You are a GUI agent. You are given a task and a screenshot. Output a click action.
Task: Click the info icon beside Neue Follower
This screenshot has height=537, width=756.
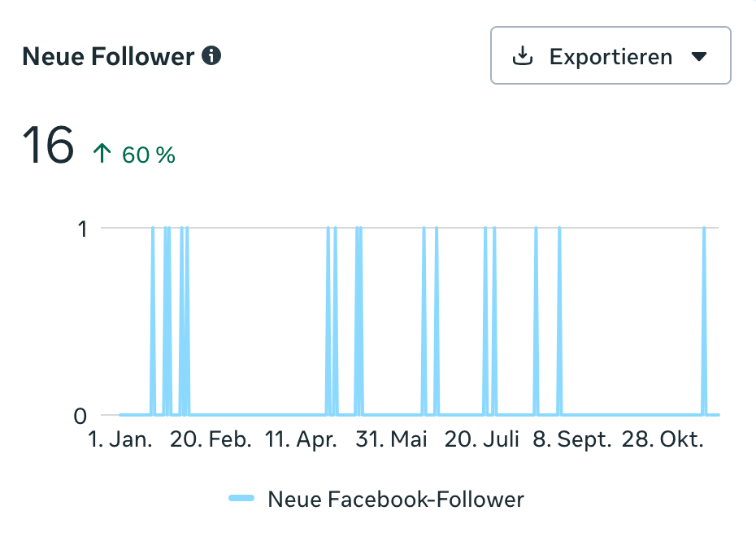pos(211,56)
